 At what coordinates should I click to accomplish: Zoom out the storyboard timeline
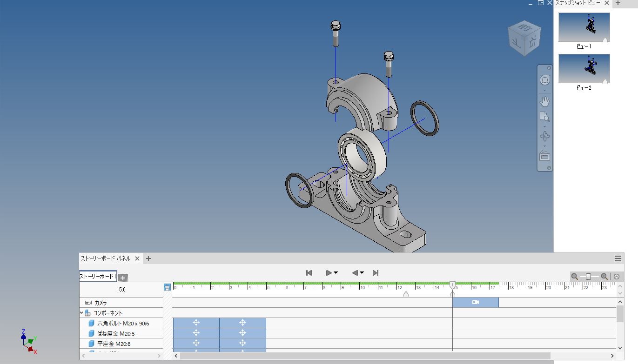(x=575, y=277)
